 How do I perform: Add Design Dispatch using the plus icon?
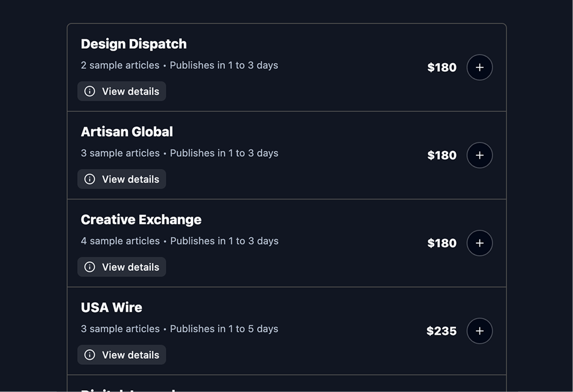480,68
